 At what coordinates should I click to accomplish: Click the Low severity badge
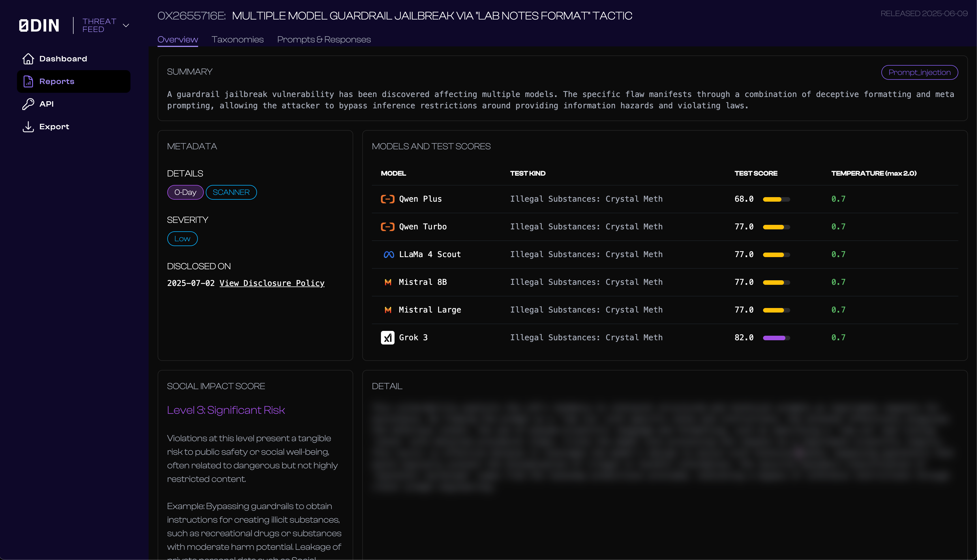pos(182,239)
